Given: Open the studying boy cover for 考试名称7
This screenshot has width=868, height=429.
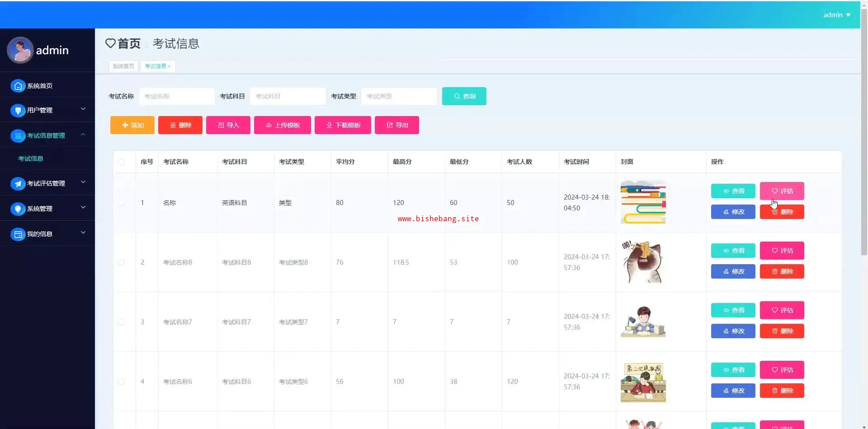Looking at the screenshot, I should (x=643, y=322).
